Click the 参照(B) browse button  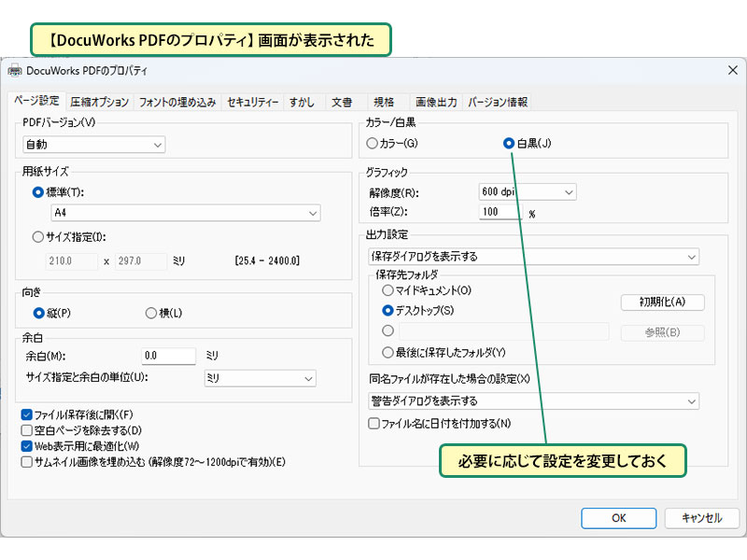coord(662,332)
